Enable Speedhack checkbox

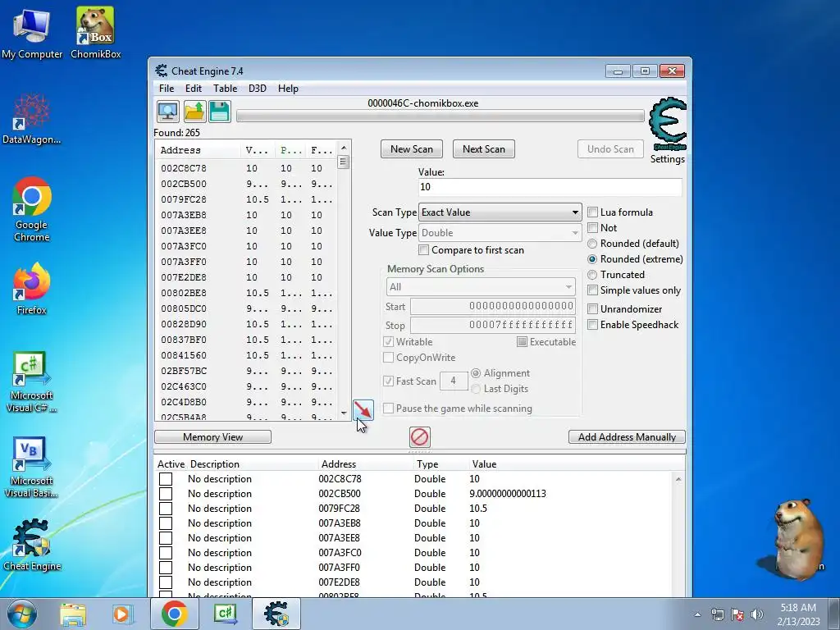(592, 325)
